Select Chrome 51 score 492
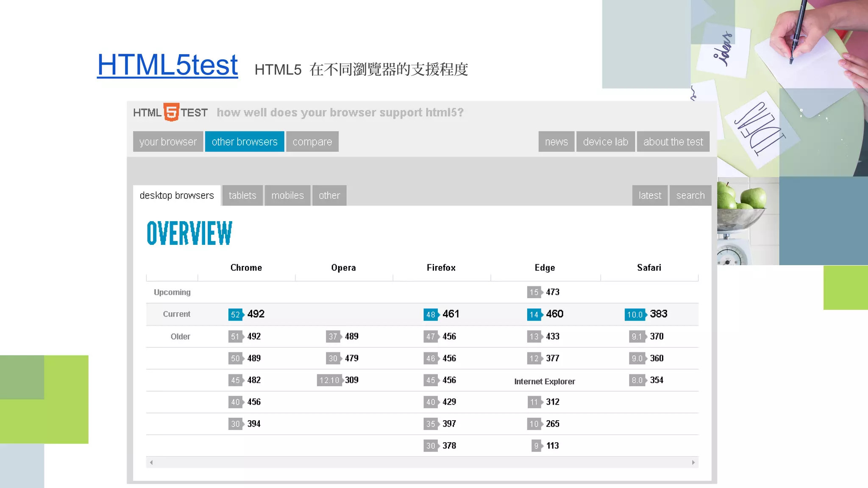 245,336
